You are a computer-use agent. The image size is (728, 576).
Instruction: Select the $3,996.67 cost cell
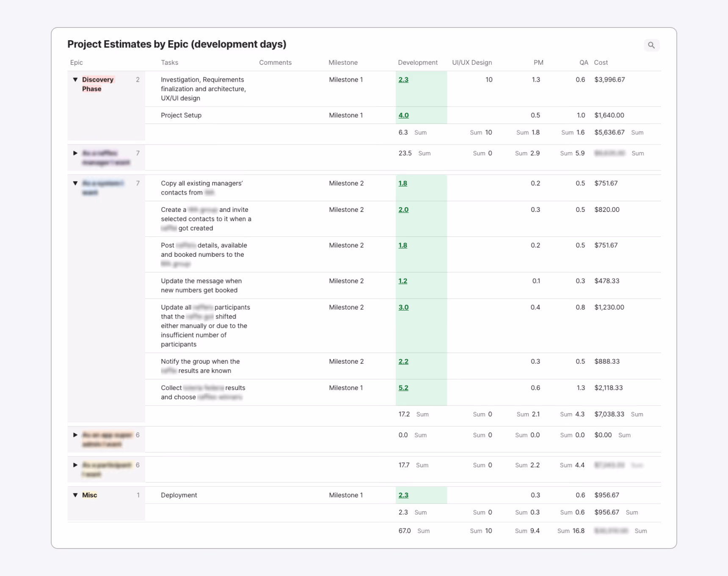tap(609, 80)
